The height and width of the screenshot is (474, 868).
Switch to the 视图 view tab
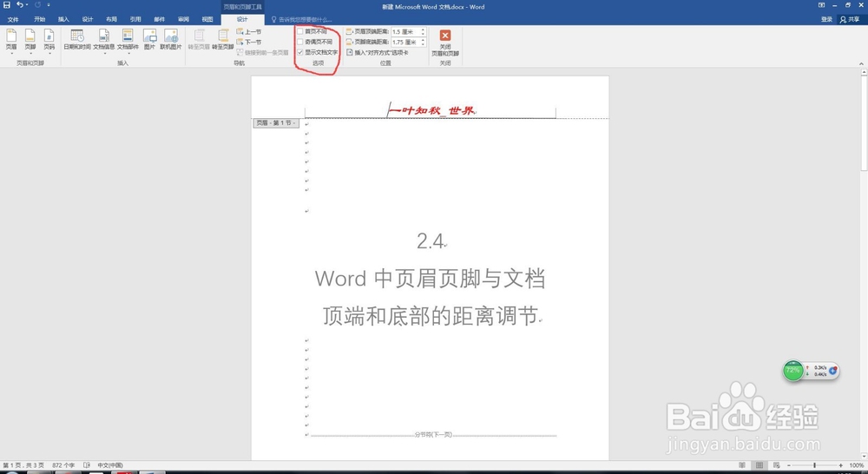(x=207, y=19)
